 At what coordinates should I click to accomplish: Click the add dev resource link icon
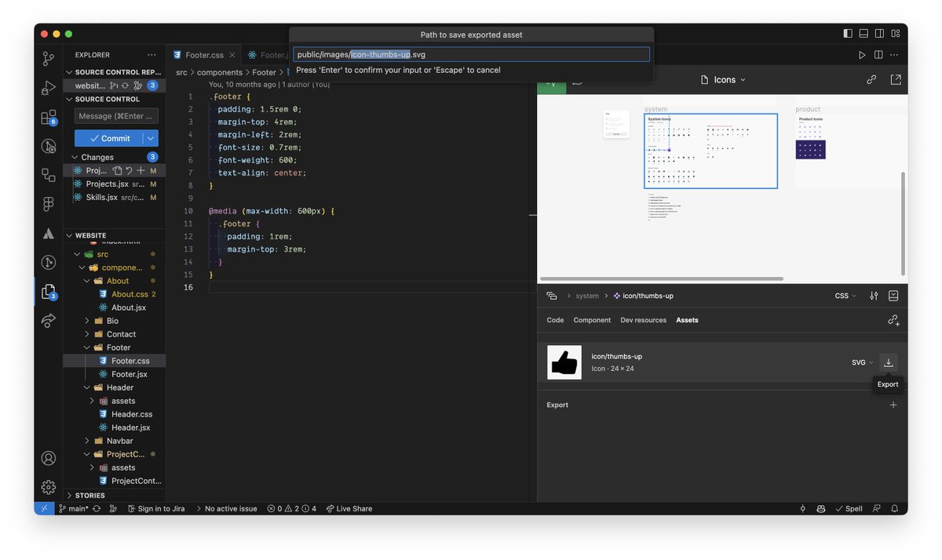[x=893, y=320]
